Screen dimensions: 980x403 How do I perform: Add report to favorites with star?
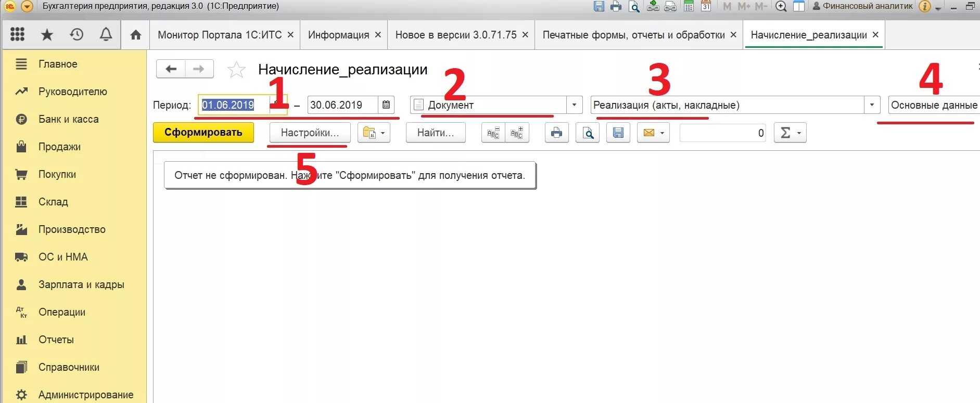(x=236, y=69)
